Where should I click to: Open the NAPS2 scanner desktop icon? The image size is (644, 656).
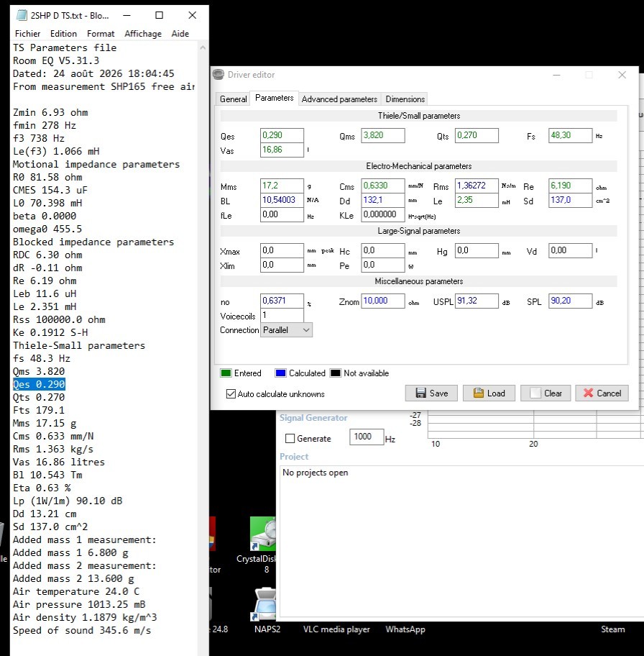tap(264, 604)
